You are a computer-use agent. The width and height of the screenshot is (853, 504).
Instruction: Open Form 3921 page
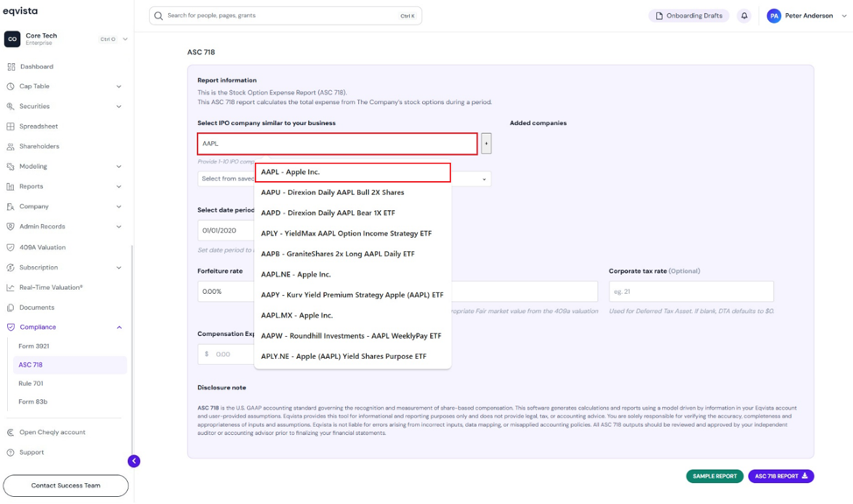click(x=34, y=346)
